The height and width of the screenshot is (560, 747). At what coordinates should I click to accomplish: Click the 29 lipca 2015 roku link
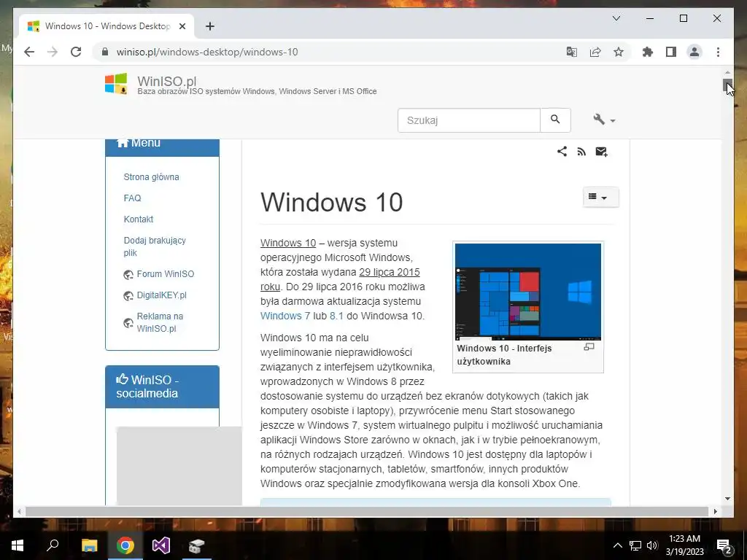pos(340,279)
